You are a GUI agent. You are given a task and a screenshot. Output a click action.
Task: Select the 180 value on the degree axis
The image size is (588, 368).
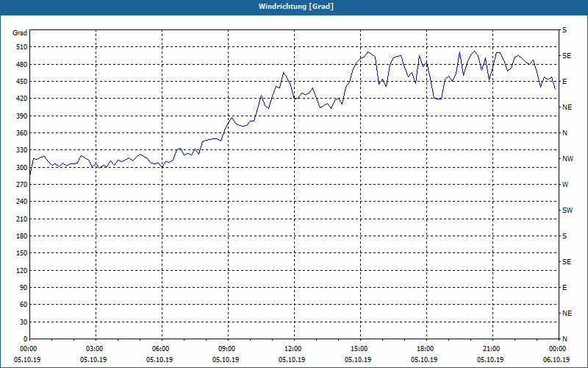tap(22, 236)
